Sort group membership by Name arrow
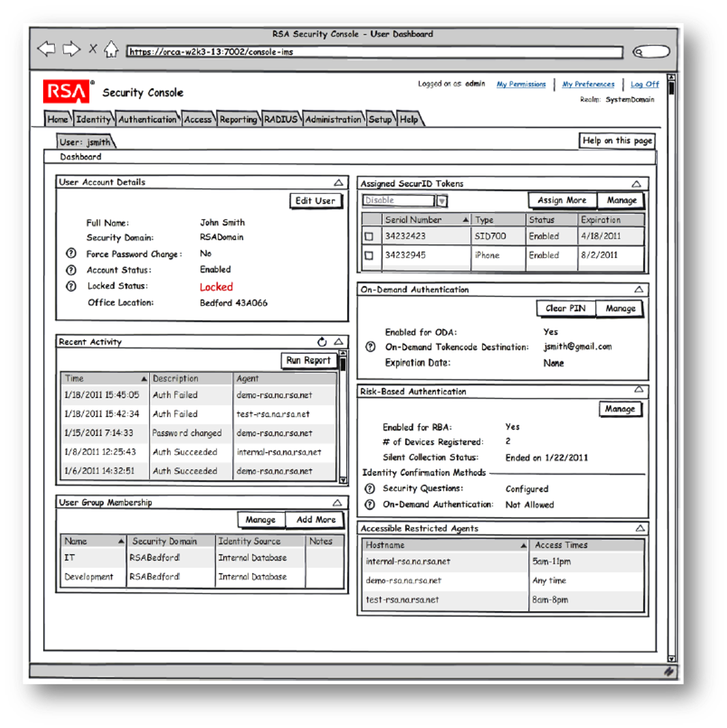This screenshot has width=727, height=728. (121, 541)
